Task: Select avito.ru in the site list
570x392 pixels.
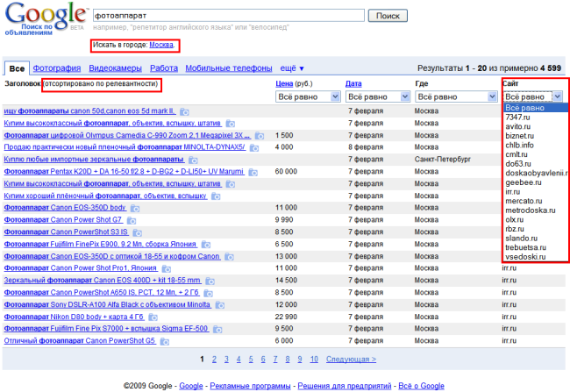Action: (517, 126)
